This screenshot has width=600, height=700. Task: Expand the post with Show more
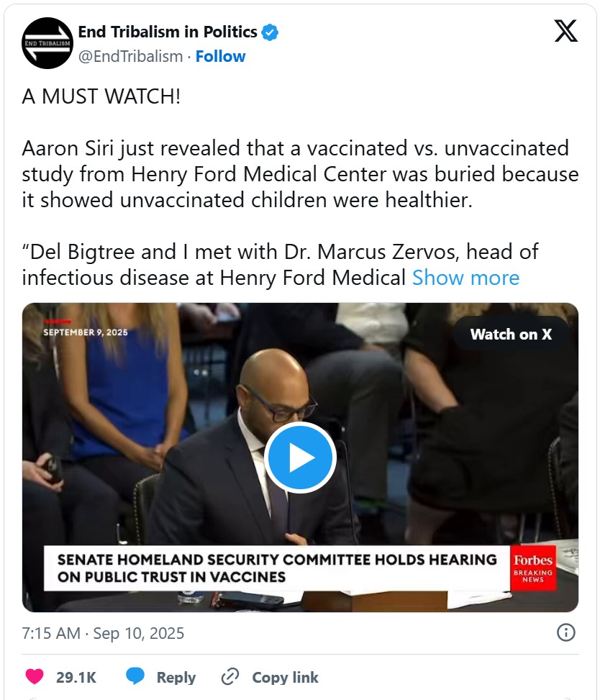[465, 278]
